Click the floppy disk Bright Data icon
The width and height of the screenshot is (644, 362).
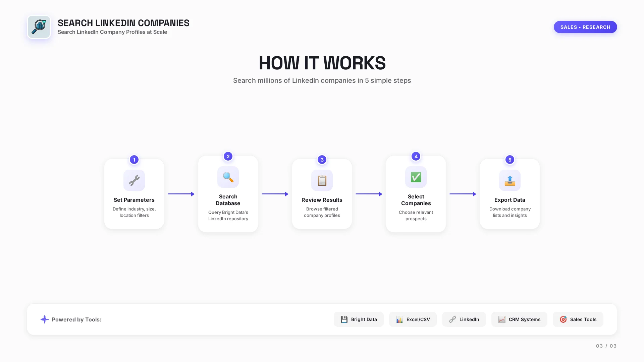(x=344, y=319)
